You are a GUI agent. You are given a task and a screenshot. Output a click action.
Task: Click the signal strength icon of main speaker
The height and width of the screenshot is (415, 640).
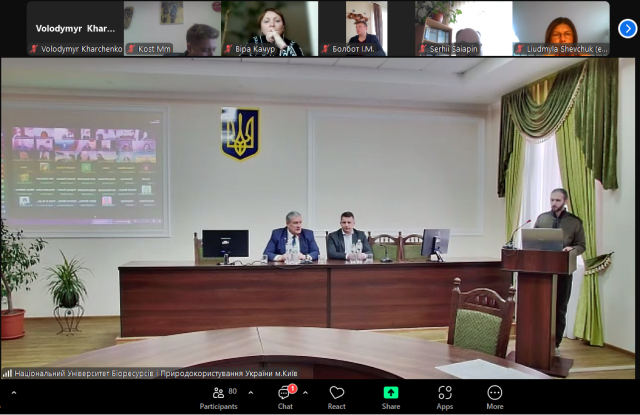tap(7, 373)
